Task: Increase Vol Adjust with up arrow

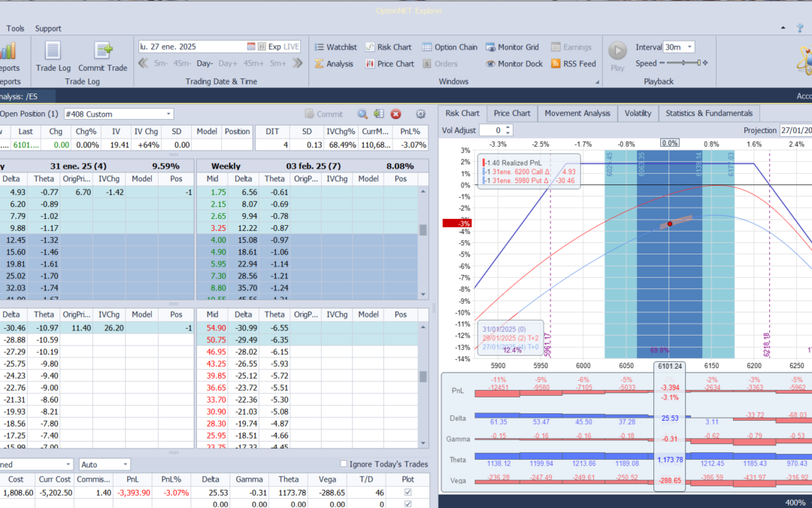Action: [x=508, y=127]
